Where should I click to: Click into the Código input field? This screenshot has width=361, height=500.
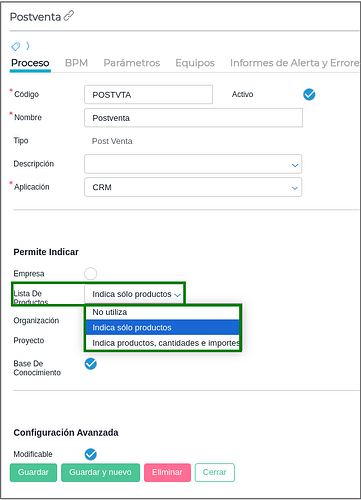coord(148,95)
